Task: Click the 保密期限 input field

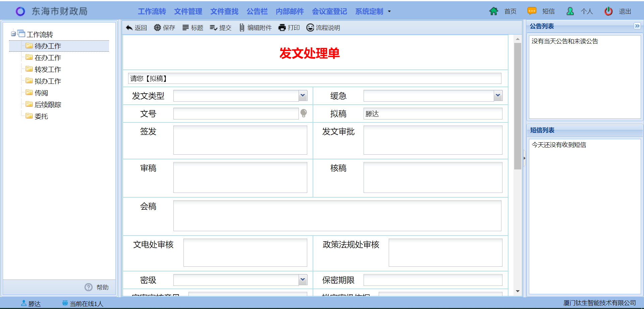Action: [x=433, y=280]
